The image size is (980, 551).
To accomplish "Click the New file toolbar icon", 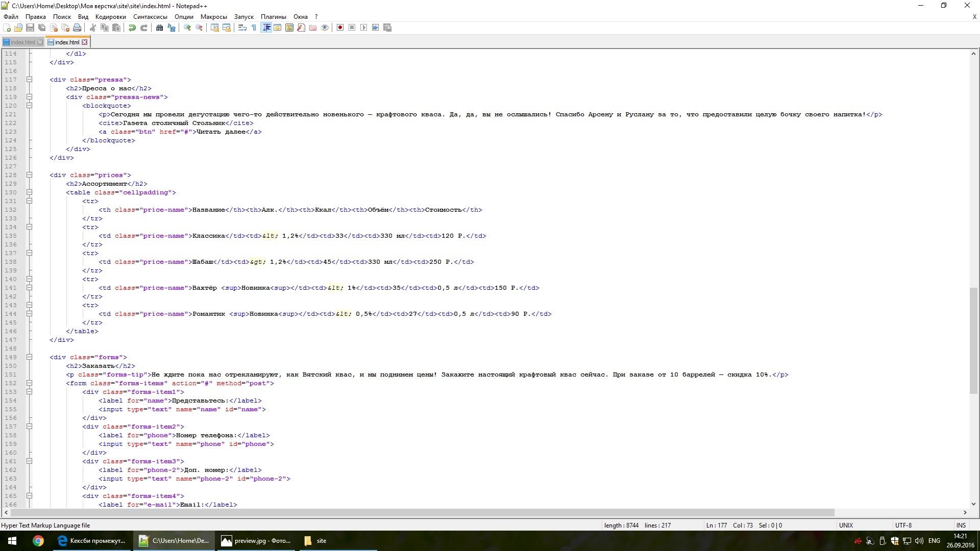I will point(7,28).
